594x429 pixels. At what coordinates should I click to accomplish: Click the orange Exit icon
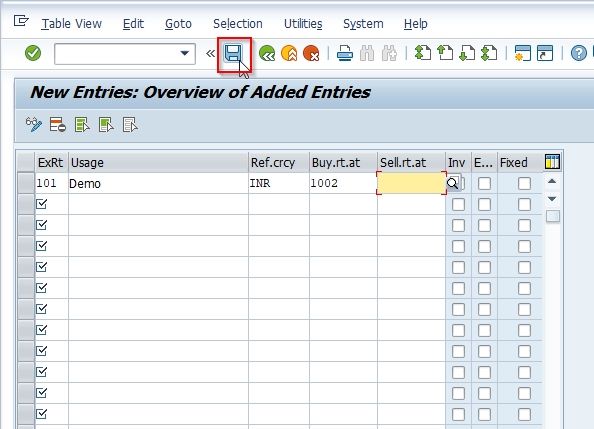point(289,53)
